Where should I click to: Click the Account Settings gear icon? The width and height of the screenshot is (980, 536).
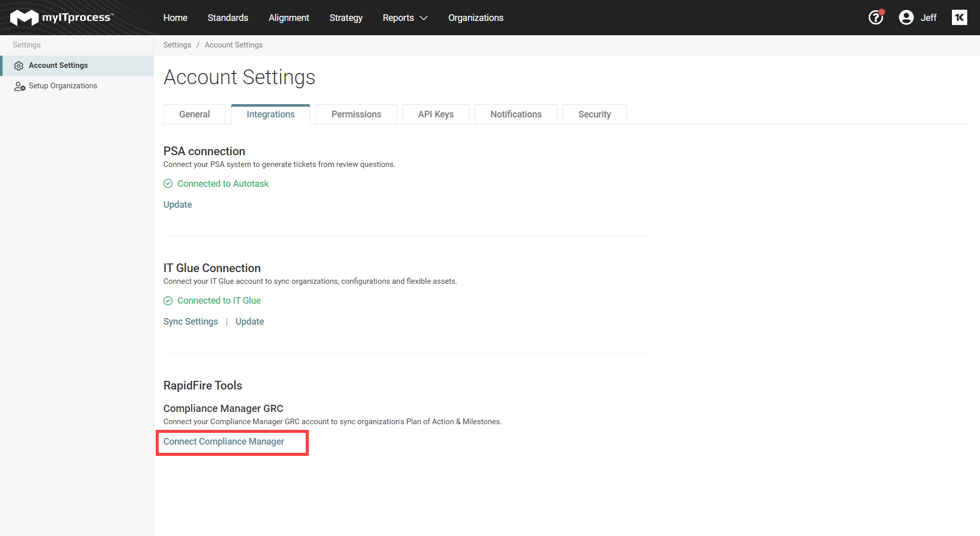tap(19, 66)
